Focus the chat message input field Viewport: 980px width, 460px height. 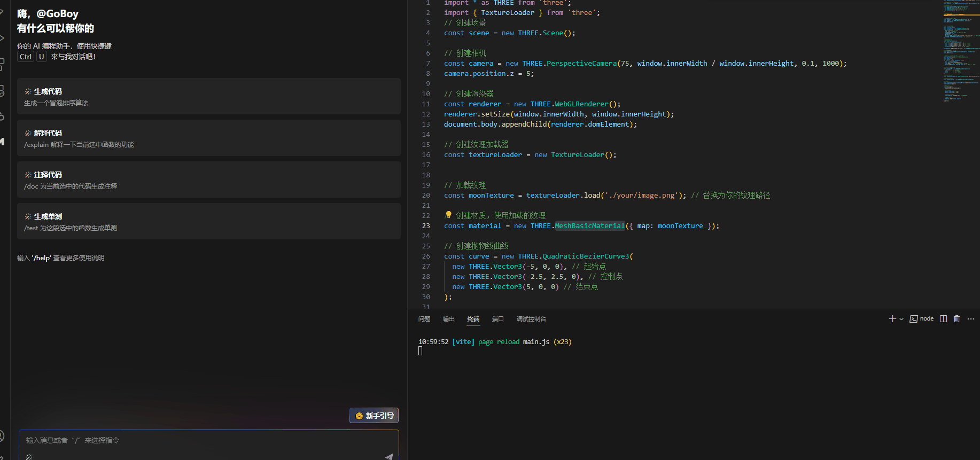(208, 441)
